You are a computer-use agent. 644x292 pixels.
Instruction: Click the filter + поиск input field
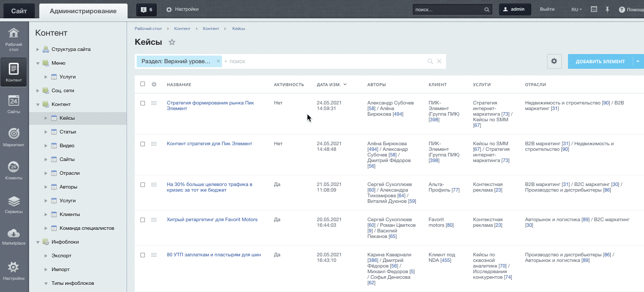click(x=325, y=61)
